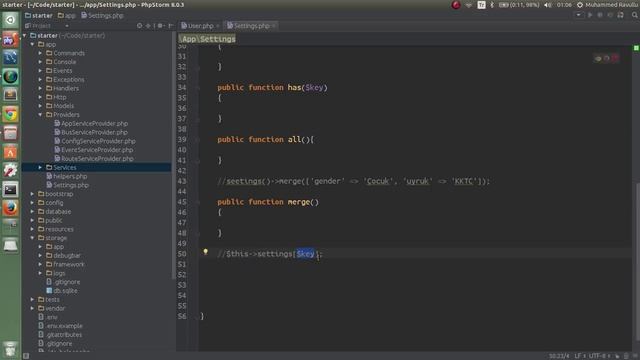Open the Trash launcher icon

click(x=10, y=349)
